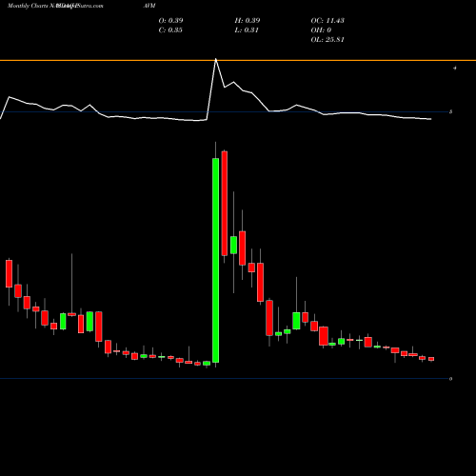
Task: Select the open price value O: 0.39
Action: point(170,21)
